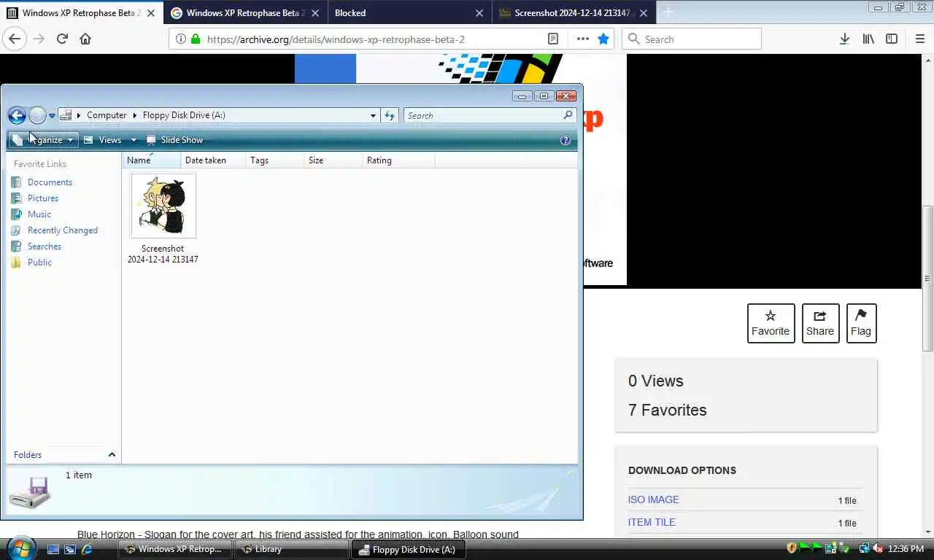This screenshot has width=934, height=560.
Task: Select the Screenshot 2024-12-14 thumbnail
Action: click(163, 206)
